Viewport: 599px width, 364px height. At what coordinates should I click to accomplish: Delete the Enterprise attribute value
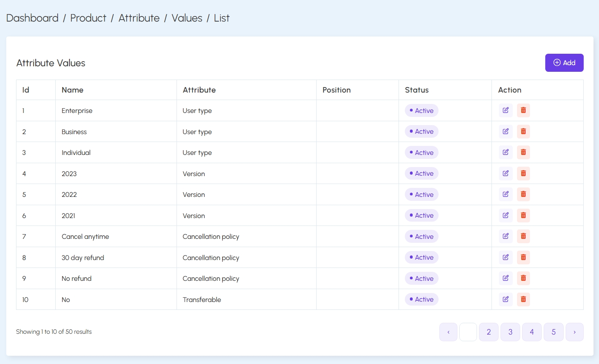[x=523, y=110]
